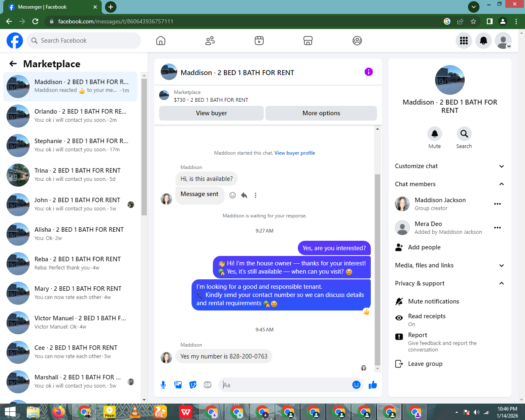This screenshot has width=525, height=420.
Task: Open Marshall 2 BED 1 BATH conversation
Action: [x=70, y=382]
